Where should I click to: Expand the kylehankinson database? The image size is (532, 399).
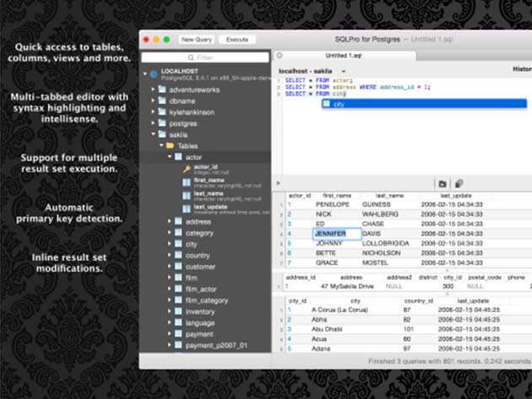pos(153,112)
